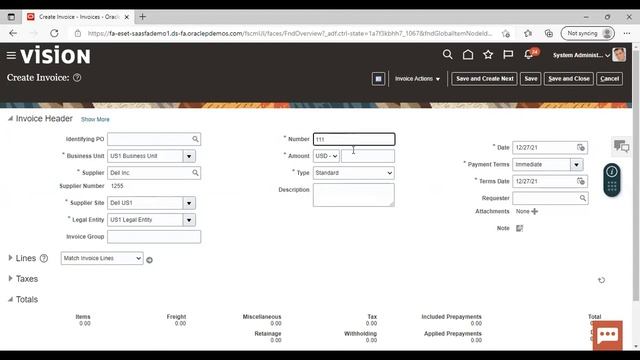Screen dimensions: 640x360
Task: Add an attachment with plus icon
Action: [535, 211]
